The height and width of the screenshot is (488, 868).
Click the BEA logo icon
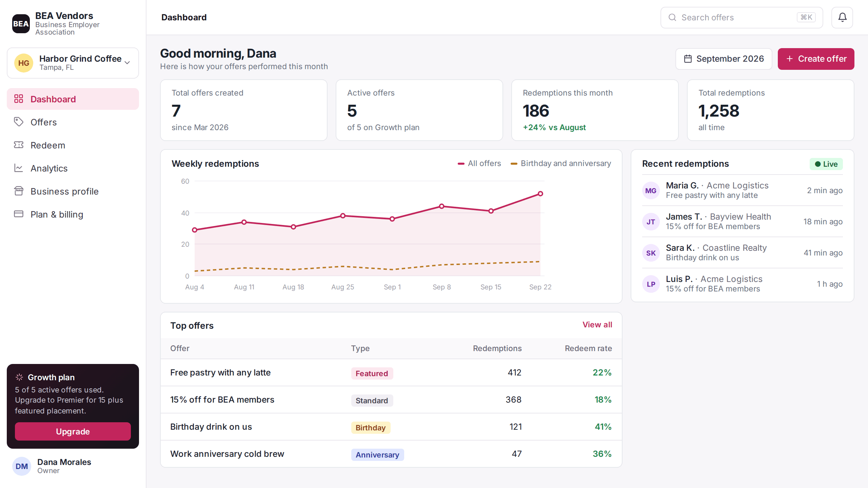(x=21, y=24)
